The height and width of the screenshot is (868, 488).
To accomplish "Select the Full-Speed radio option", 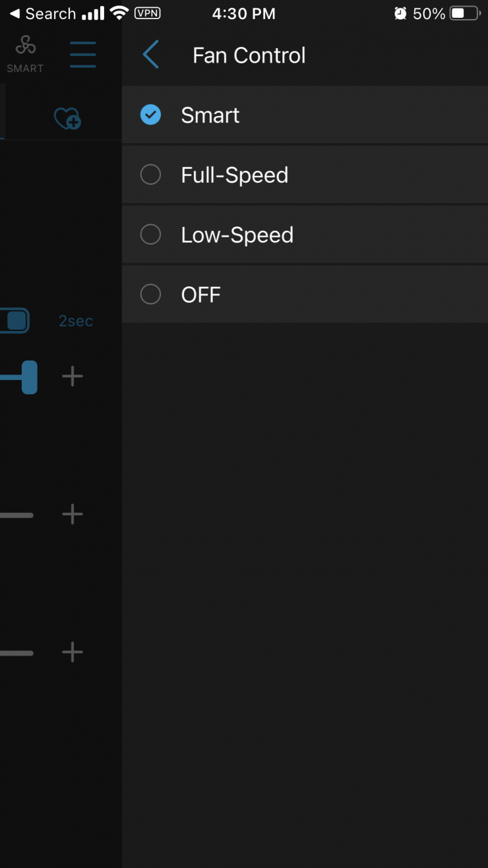I will [x=150, y=175].
